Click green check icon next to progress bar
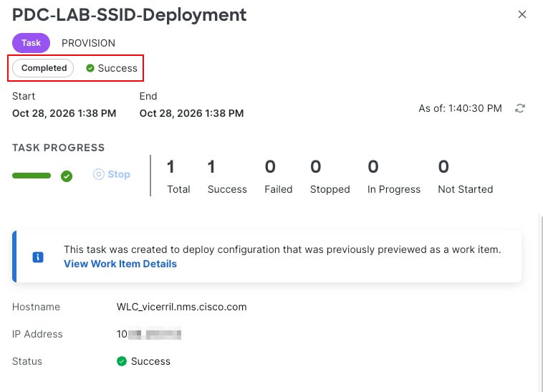The width and height of the screenshot is (543, 392). (67, 176)
